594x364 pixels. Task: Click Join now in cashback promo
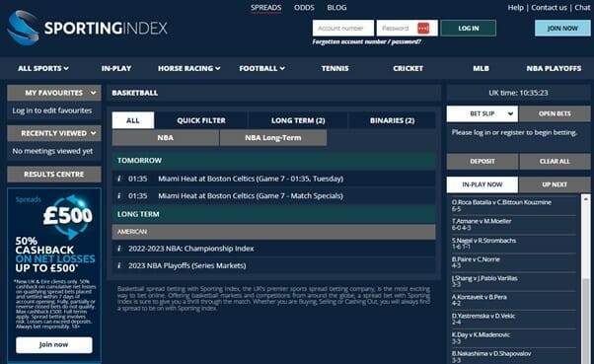[54, 344]
